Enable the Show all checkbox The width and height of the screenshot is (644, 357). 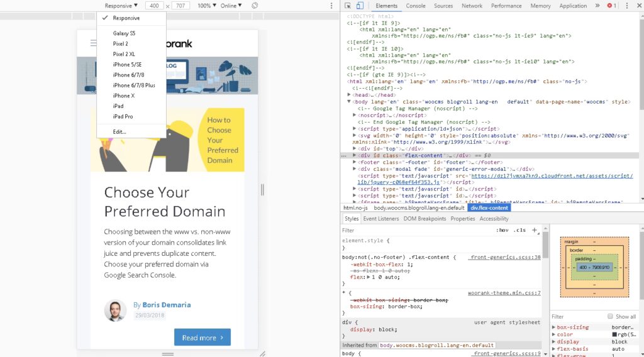point(610,317)
